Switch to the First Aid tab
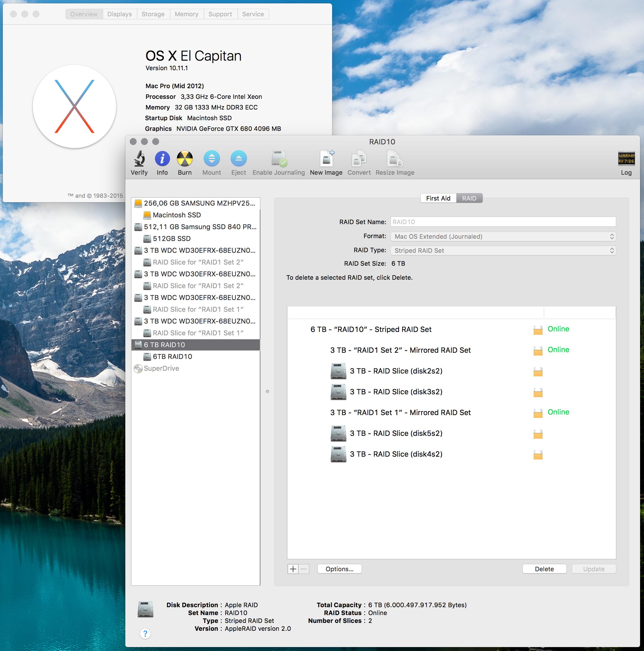The height and width of the screenshot is (651, 644). click(438, 199)
